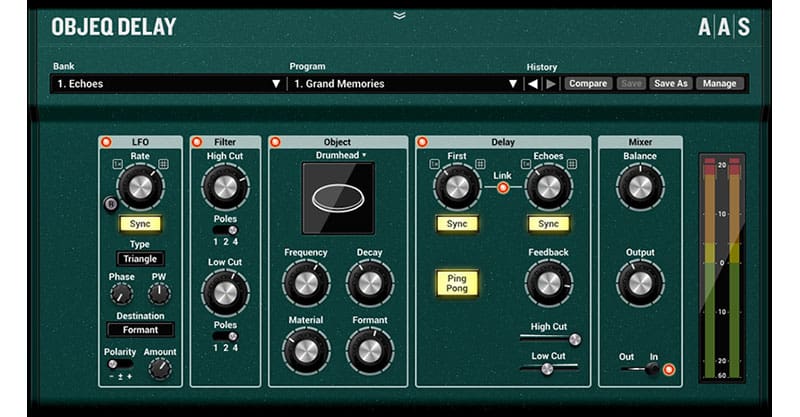Toggle the LFO module power button
The image size is (800, 417).
click(x=106, y=142)
